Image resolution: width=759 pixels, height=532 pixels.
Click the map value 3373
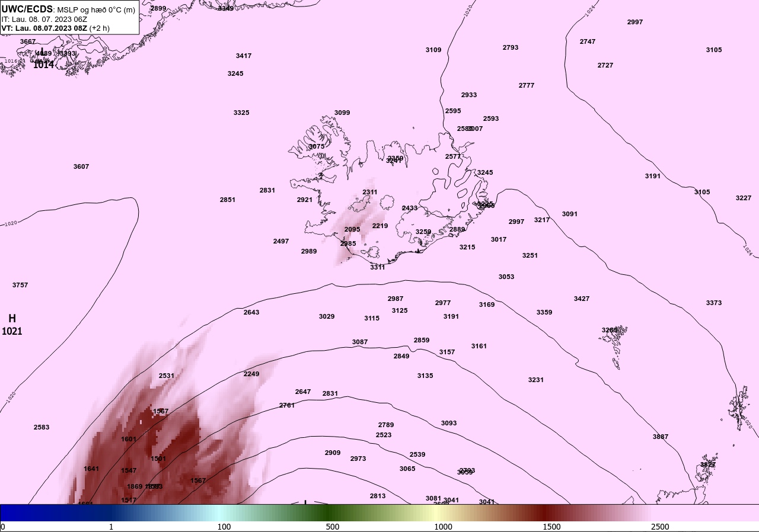(714, 303)
